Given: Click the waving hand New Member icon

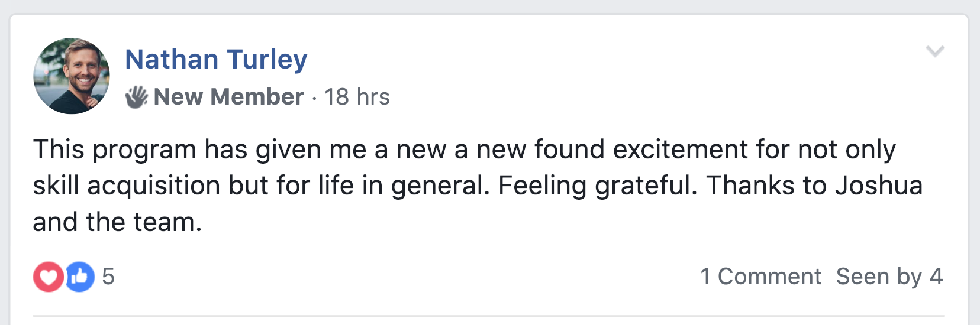Looking at the screenshot, I should [136, 97].
